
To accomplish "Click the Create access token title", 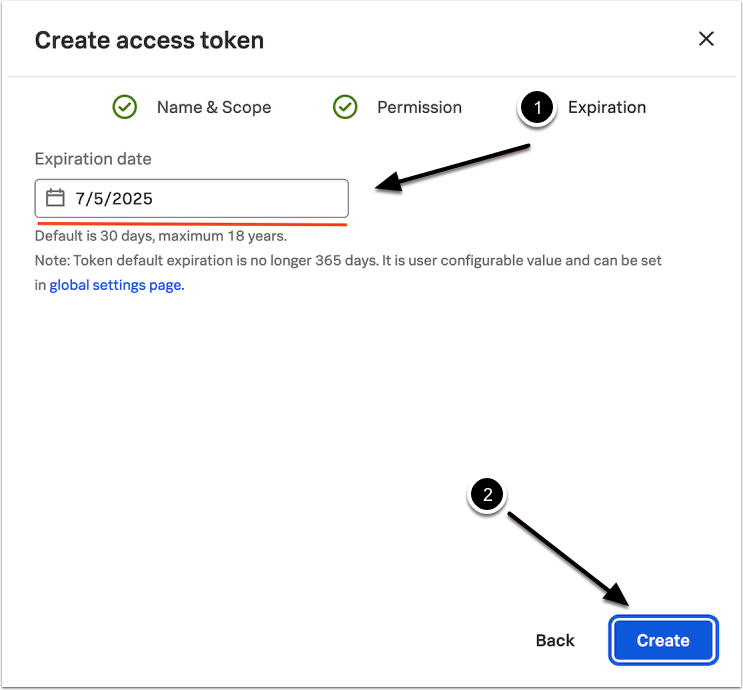I will tap(149, 40).
